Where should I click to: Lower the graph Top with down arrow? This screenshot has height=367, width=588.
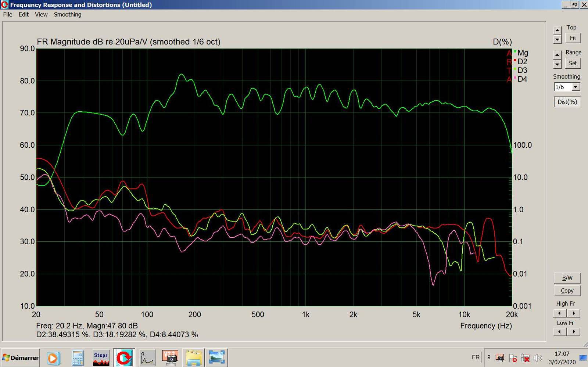[557, 39]
